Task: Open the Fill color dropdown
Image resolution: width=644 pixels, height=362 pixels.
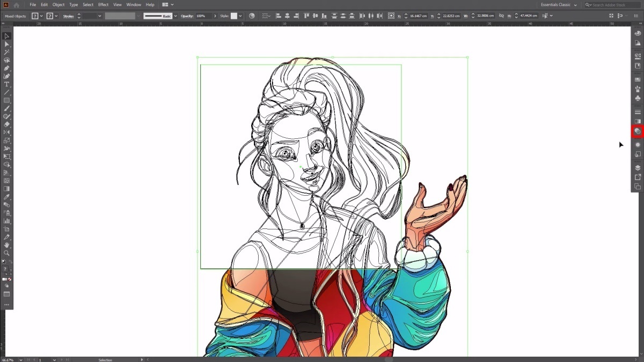Action: tap(41, 16)
